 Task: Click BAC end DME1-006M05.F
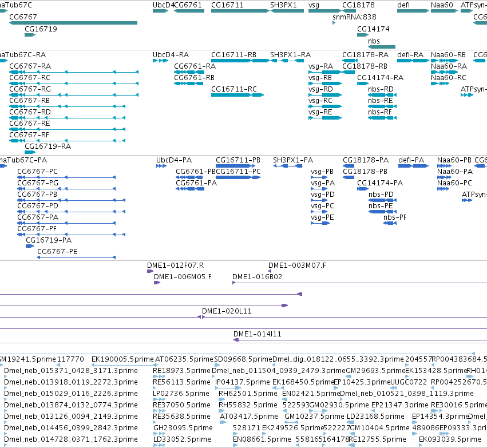157,283
